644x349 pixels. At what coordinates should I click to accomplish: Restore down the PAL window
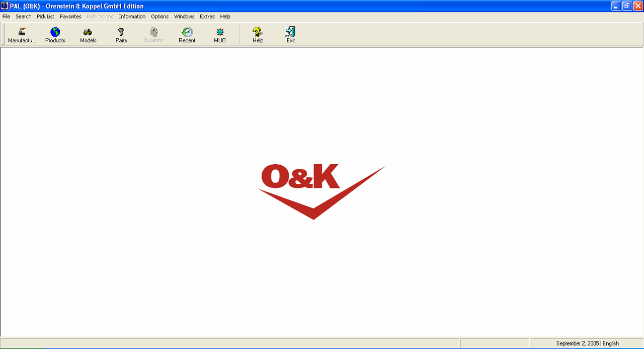(x=627, y=6)
